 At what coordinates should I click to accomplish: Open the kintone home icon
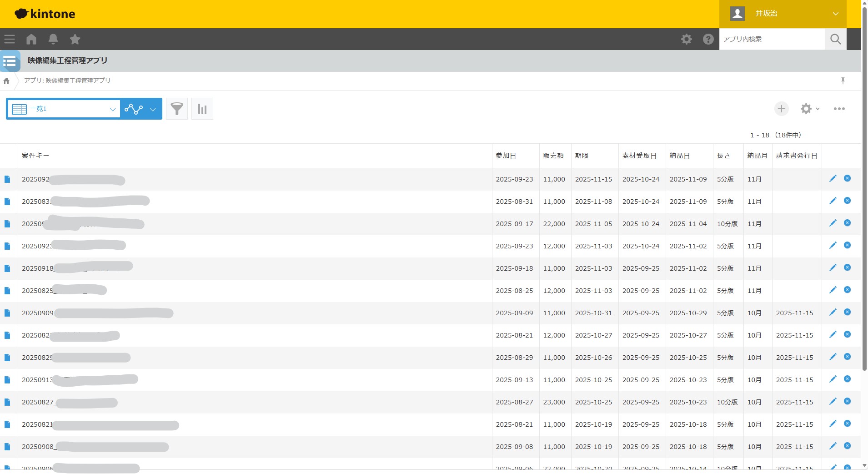tap(31, 39)
